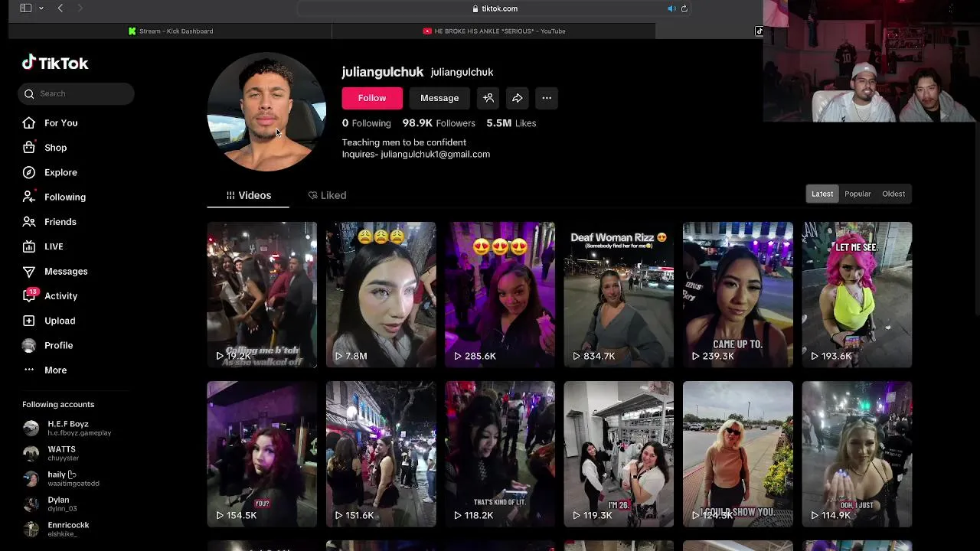The image size is (980, 551).
Task: Switch to Stream - Kick Dashboard browser tab
Action: point(171,31)
